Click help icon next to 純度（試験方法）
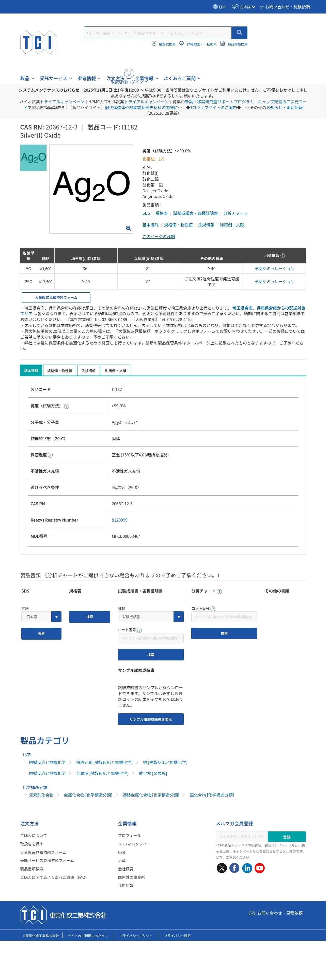Screen dimensions: 330x980 pos(67,406)
